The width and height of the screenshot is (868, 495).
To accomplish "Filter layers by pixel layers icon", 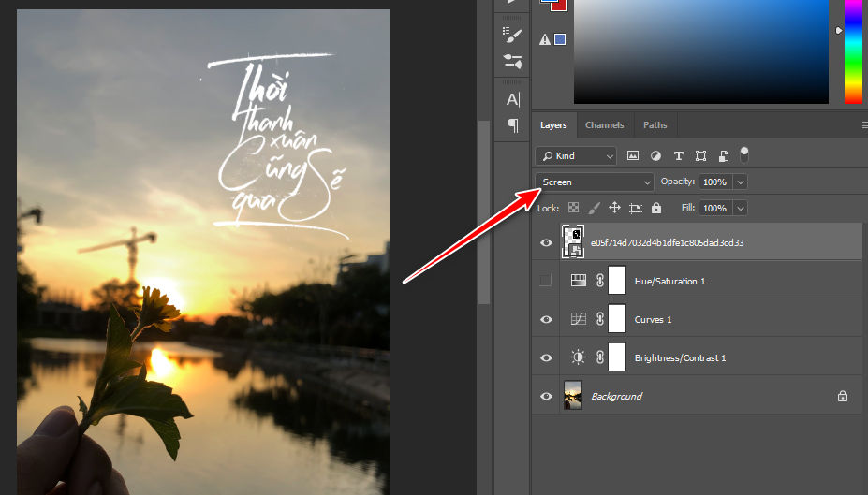I will coord(633,156).
